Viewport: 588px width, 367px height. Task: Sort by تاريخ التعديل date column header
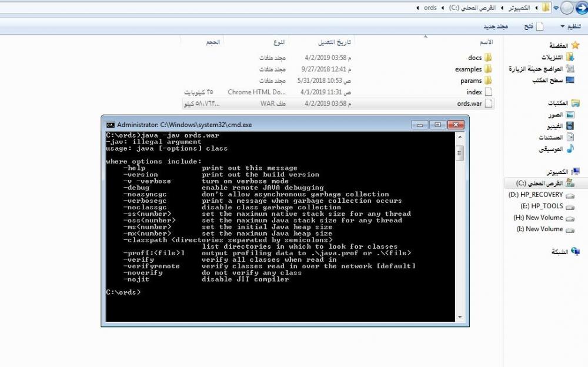click(334, 43)
